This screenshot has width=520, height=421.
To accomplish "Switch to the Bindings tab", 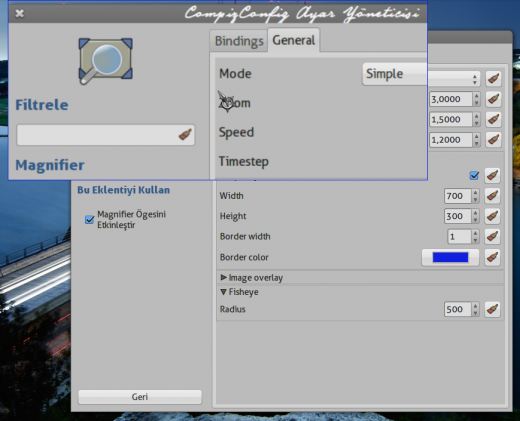I will (239, 41).
